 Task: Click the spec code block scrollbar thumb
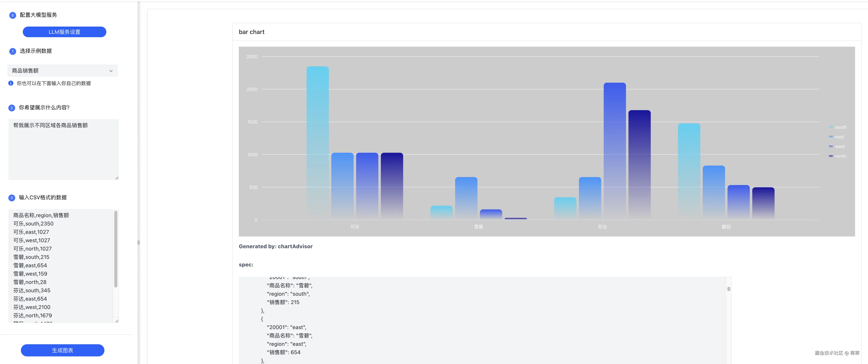[728, 289]
